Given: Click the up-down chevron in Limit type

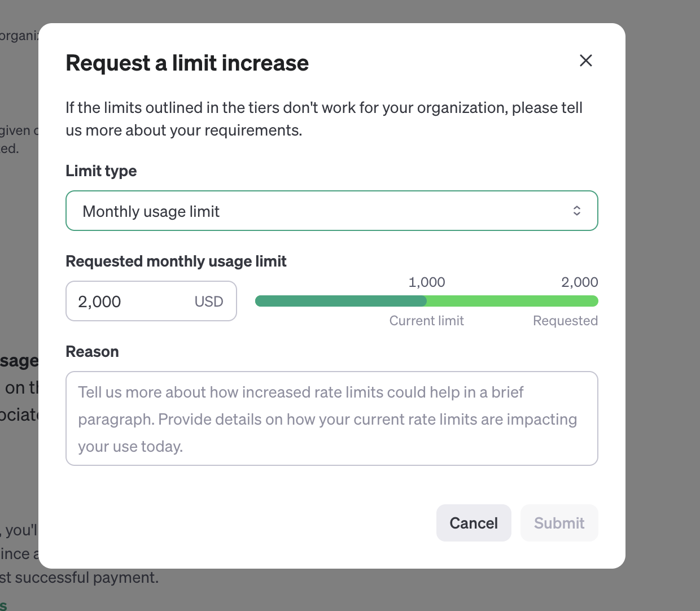Looking at the screenshot, I should click(x=577, y=211).
